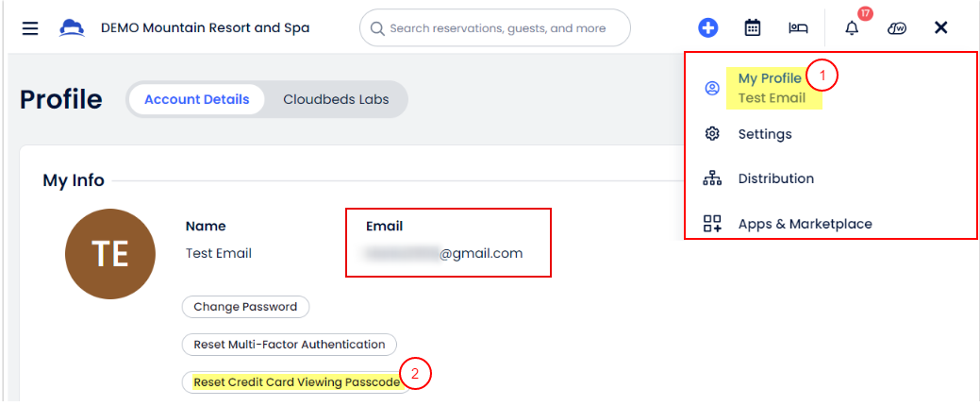Image resolution: width=980 pixels, height=406 pixels.
Task: Open the calendar icon in header
Action: (x=753, y=27)
